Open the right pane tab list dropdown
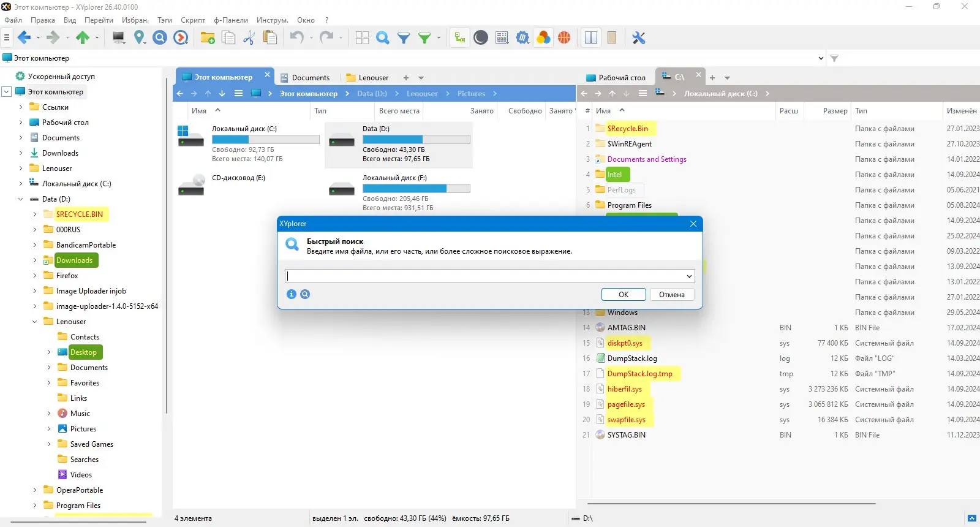 (727, 78)
